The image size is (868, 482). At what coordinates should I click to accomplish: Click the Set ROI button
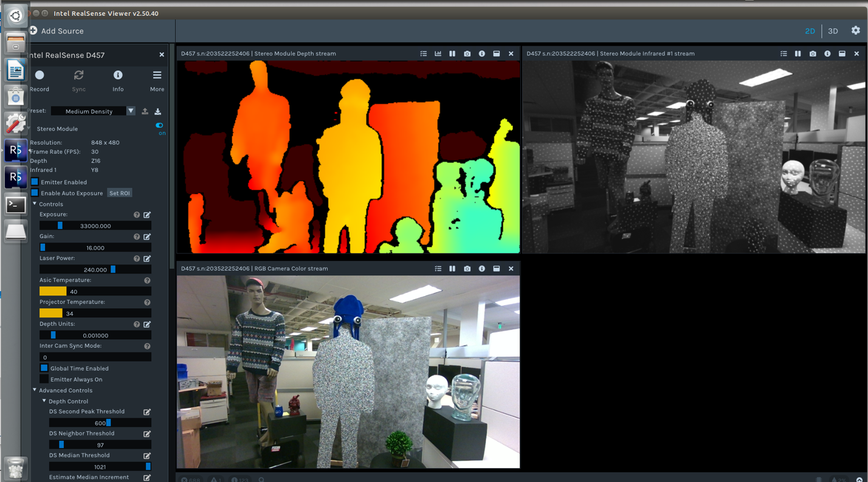click(x=119, y=193)
